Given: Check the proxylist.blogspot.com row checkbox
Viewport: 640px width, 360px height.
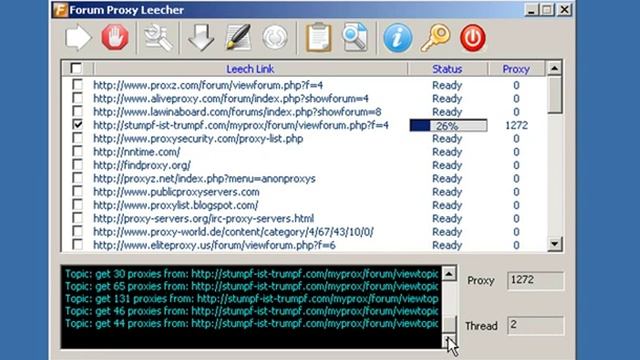Looking at the screenshot, I should (77, 204).
